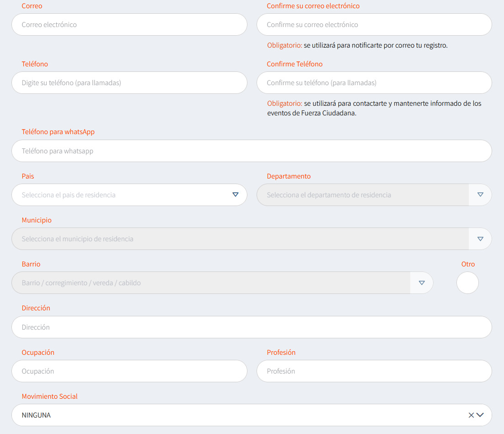
Task: Click the Confirme su correo electrónico field
Action: tap(374, 25)
